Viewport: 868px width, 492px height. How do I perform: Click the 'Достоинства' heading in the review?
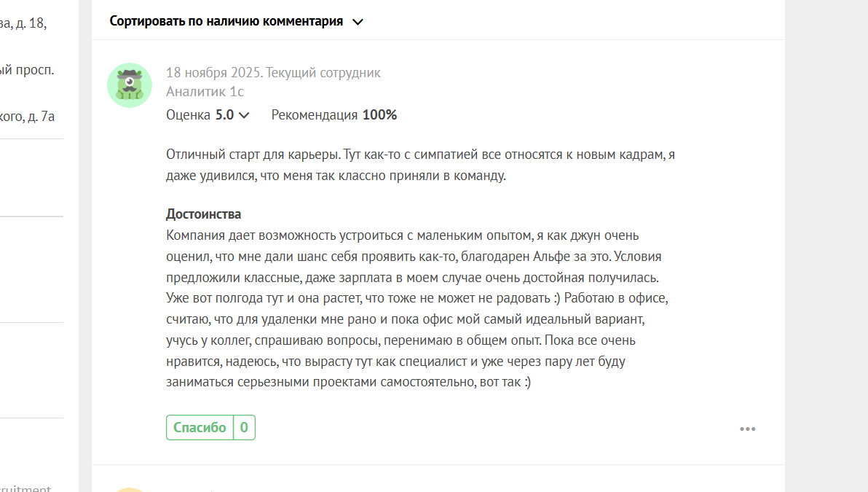point(204,214)
